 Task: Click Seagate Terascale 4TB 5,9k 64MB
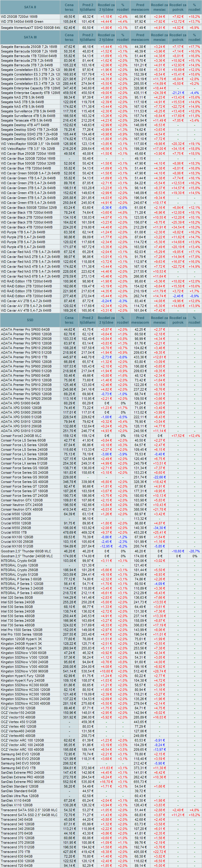[x=26, y=120]
